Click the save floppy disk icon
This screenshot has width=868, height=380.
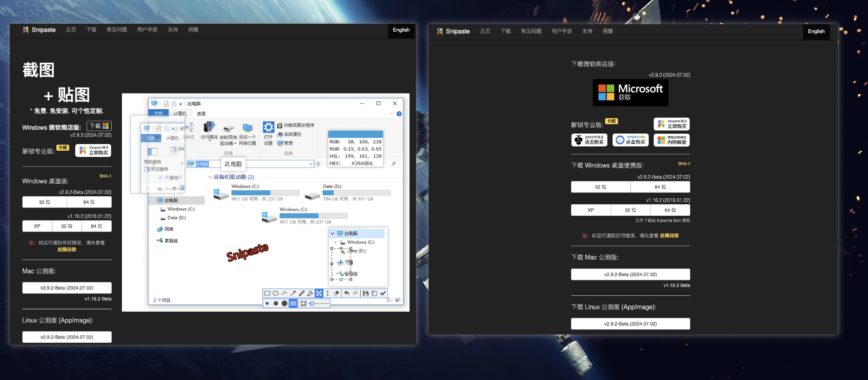coord(366,293)
